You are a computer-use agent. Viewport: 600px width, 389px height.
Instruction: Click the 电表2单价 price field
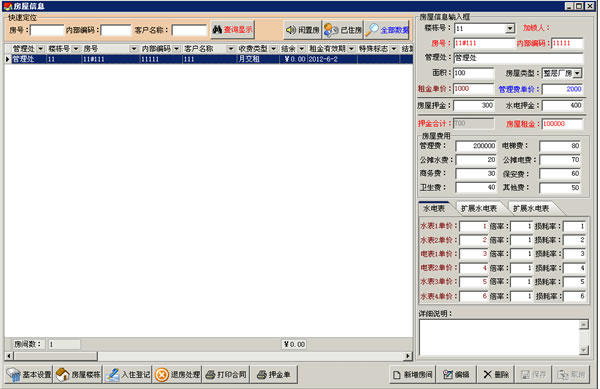click(473, 268)
